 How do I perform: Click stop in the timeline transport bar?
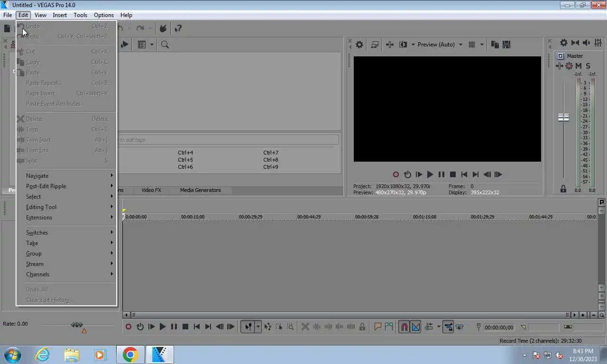[x=185, y=327]
